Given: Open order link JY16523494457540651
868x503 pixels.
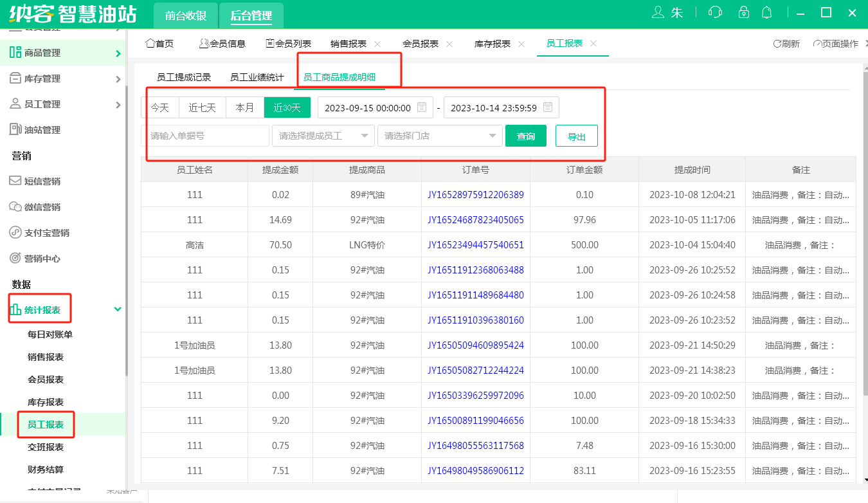Looking at the screenshot, I should (475, 245).
